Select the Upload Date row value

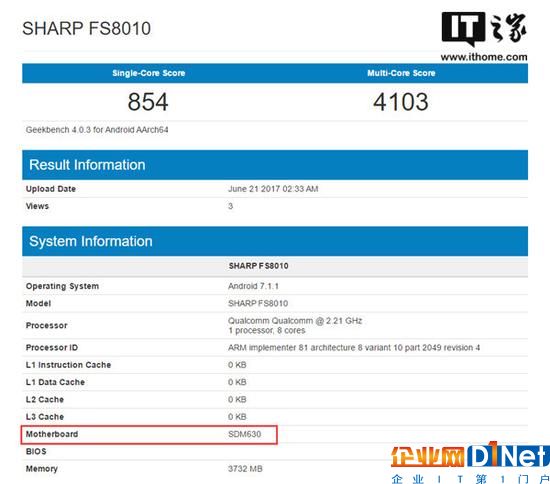273,189
